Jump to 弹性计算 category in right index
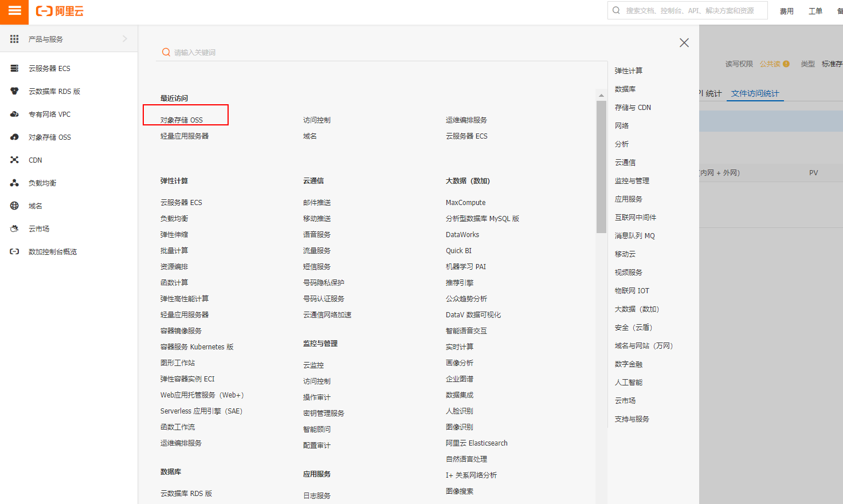Image resolution: width=843 pixels, height=504 pixels. pos(629,70)
